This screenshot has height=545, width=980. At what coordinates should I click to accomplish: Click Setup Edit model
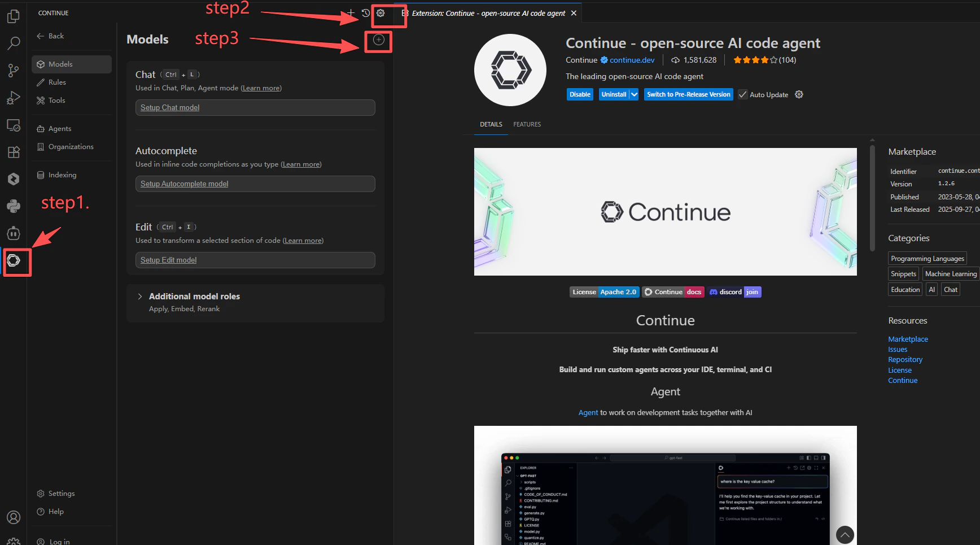(255, 260)
